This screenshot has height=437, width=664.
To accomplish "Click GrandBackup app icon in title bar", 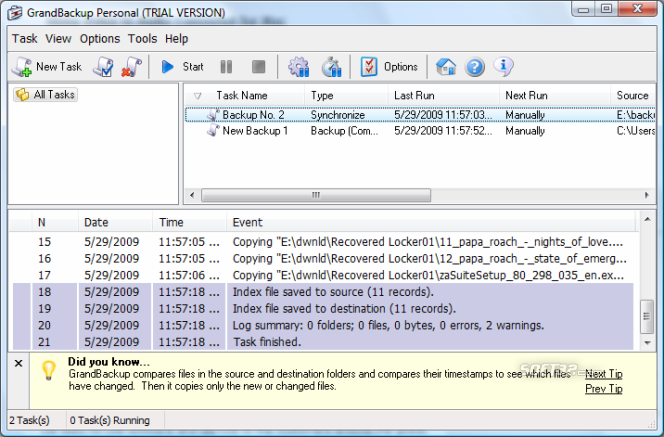I will (x=15, y=13).
